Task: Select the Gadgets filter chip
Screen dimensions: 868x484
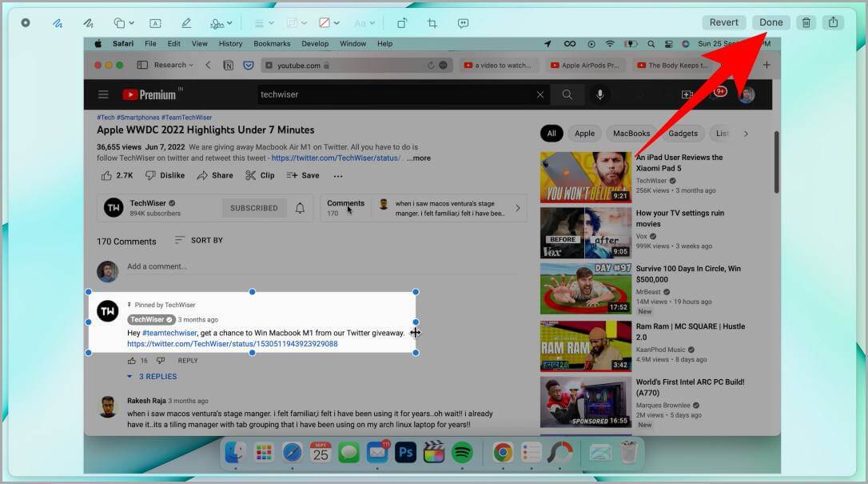Action: coord(683,134)
